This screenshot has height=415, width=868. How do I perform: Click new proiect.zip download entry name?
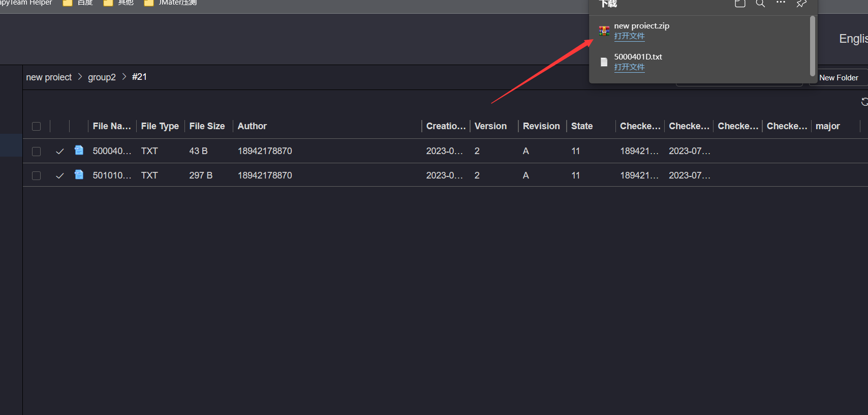[x=641, y=26]
